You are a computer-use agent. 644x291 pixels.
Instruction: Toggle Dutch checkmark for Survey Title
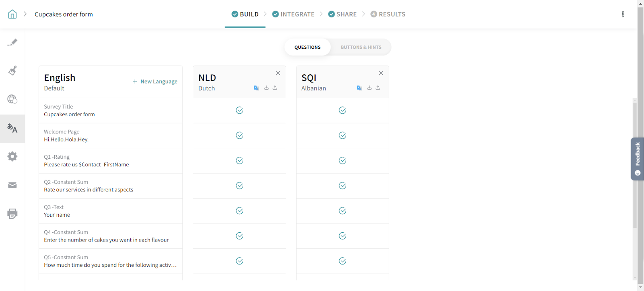pyautogui.click(x=239, y=111)
